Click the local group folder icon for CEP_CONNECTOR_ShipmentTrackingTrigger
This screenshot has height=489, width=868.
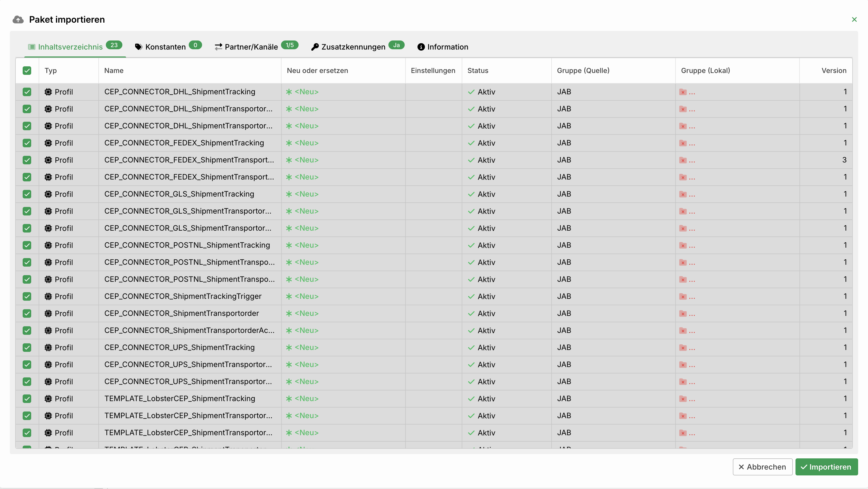click(x=683, y=296)
